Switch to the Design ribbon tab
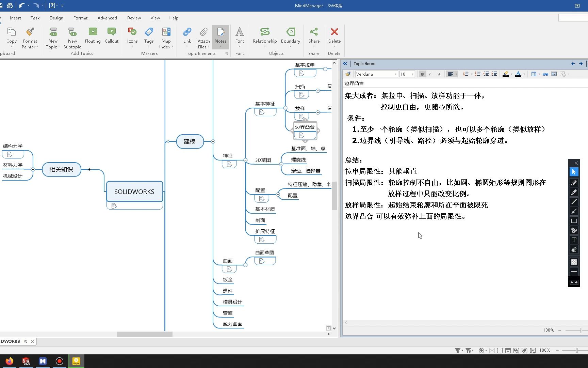The height and width of the screenshot is (368, 588). (56, 18)
